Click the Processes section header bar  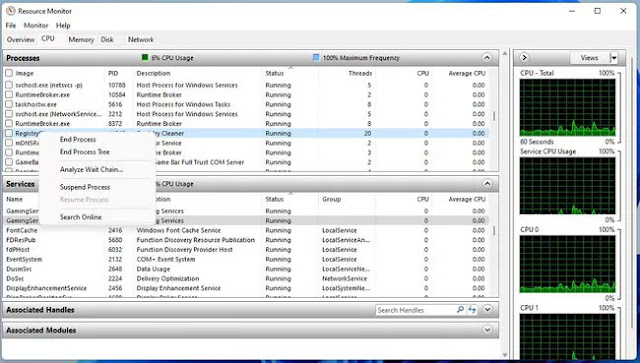coord(251,58)
